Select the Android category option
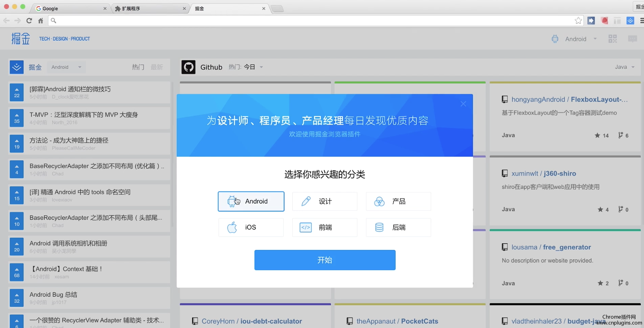This screenshot has width=644, height=328. pos(251,201)
